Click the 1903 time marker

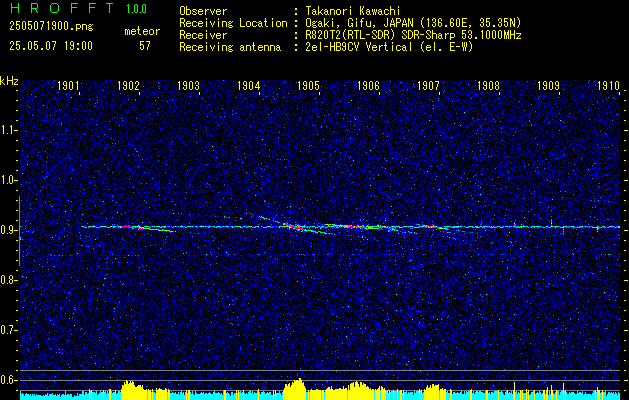point(189,86)
